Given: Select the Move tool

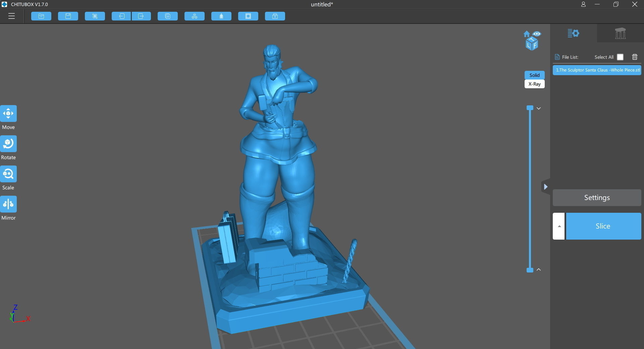Looking at the screenshot, I should 8,113.
